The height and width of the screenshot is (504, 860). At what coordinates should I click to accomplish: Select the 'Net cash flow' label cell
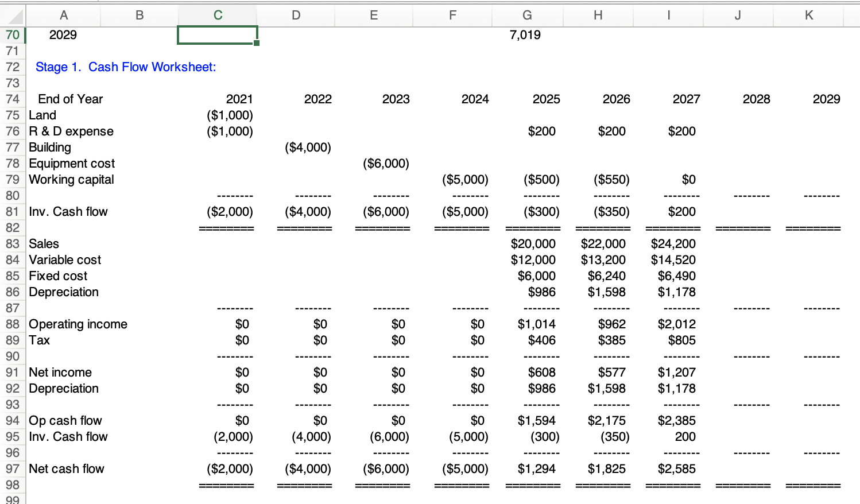point(66,469)
